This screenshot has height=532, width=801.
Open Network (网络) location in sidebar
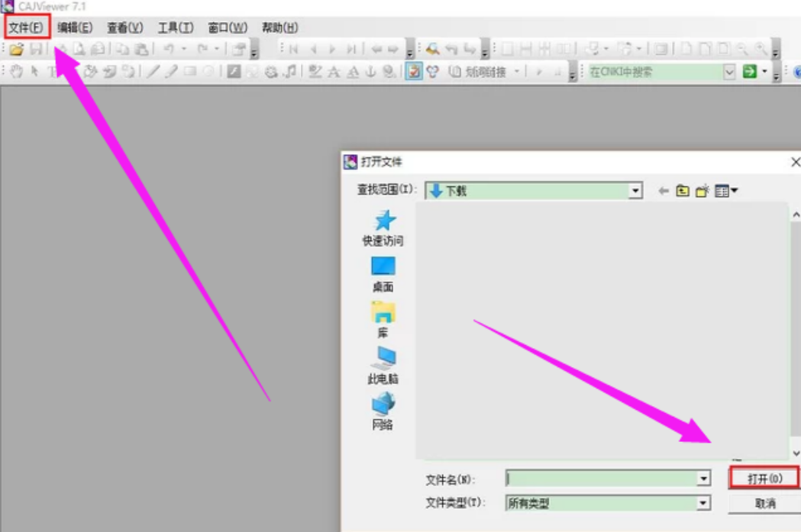tap(383, 411)
